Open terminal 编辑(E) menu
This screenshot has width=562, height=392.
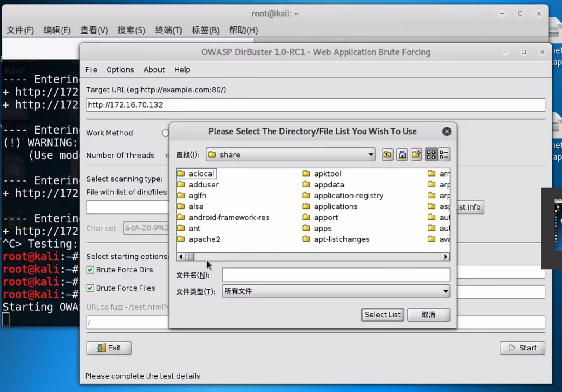(x=57, y=30)
